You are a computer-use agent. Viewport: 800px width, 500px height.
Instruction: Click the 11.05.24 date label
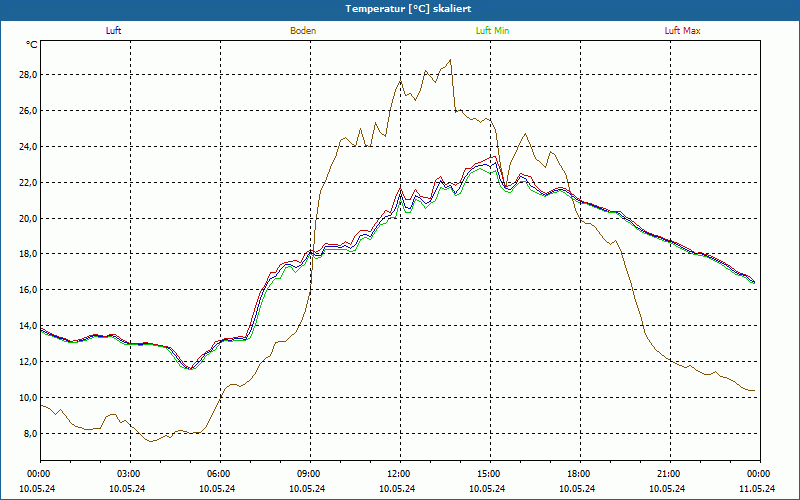757,488
